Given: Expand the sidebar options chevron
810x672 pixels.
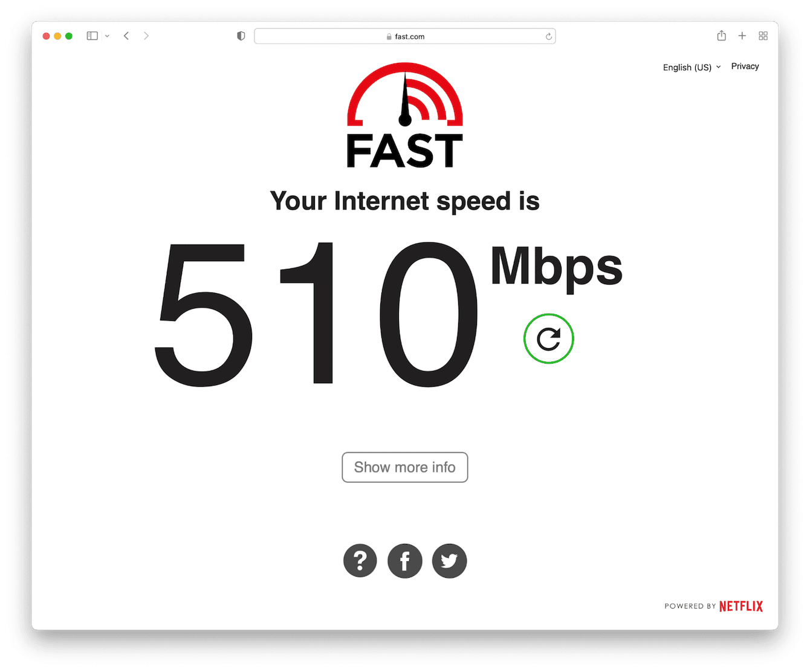Looking at the screenshot, I should pyautogui.click(x=107, y=36).
